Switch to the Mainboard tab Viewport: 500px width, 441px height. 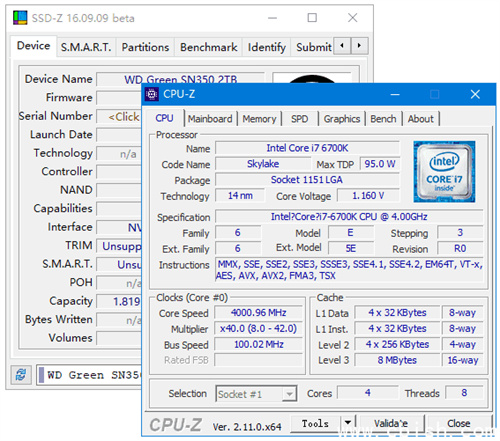tap(210, 119)
